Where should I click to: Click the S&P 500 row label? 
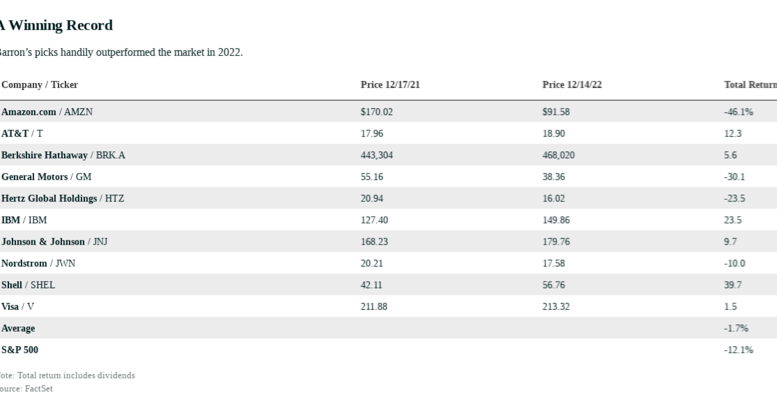tap(20, 350)
